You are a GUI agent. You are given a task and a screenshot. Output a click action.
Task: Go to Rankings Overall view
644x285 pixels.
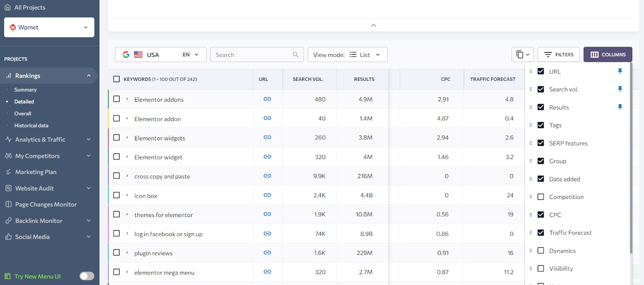coord(23,113)
